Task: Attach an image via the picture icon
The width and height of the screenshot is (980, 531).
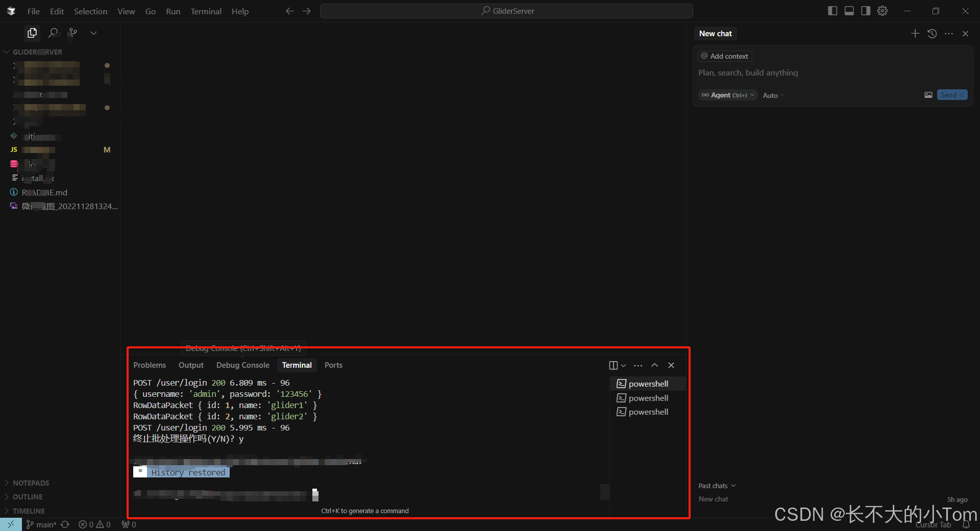Action: coord(928,95)
